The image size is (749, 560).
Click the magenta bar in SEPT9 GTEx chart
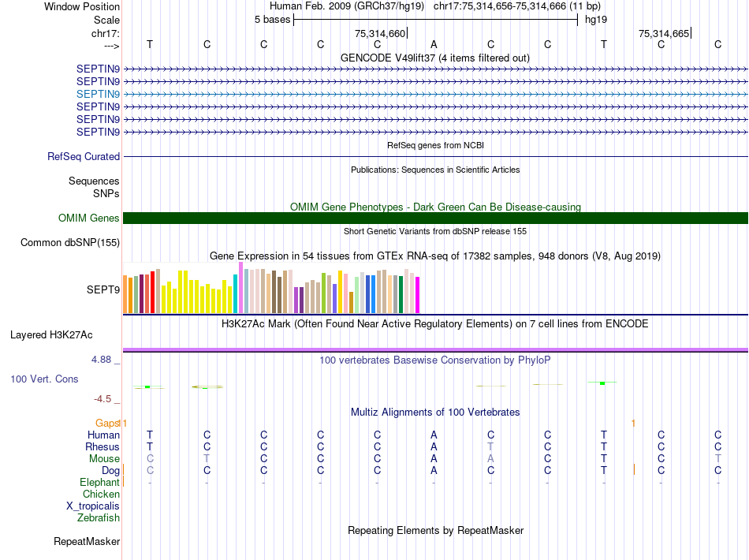[x=418, y=295]
